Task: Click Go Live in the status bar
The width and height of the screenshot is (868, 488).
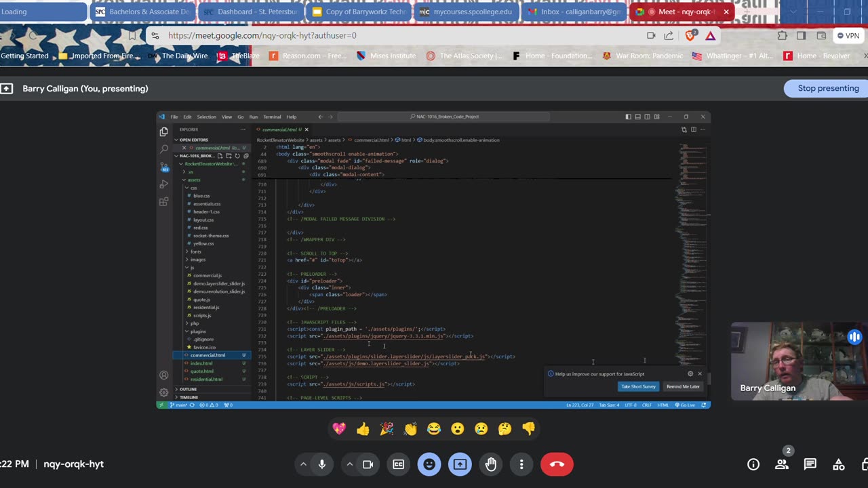Action: tap(687, 405)
